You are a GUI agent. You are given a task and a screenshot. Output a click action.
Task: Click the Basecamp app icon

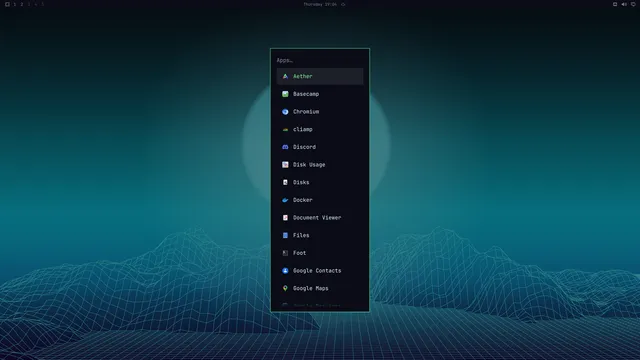click(x=285, y=94)
